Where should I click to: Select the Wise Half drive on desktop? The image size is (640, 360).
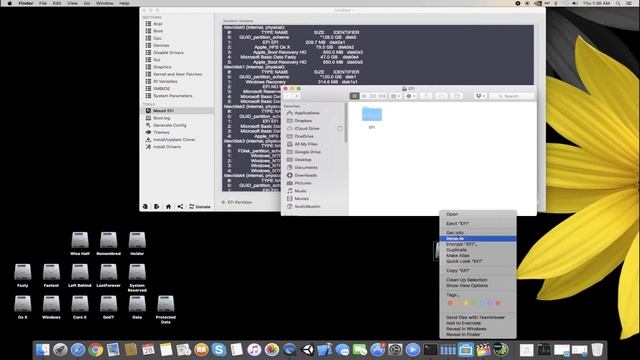tap(80, 244)
